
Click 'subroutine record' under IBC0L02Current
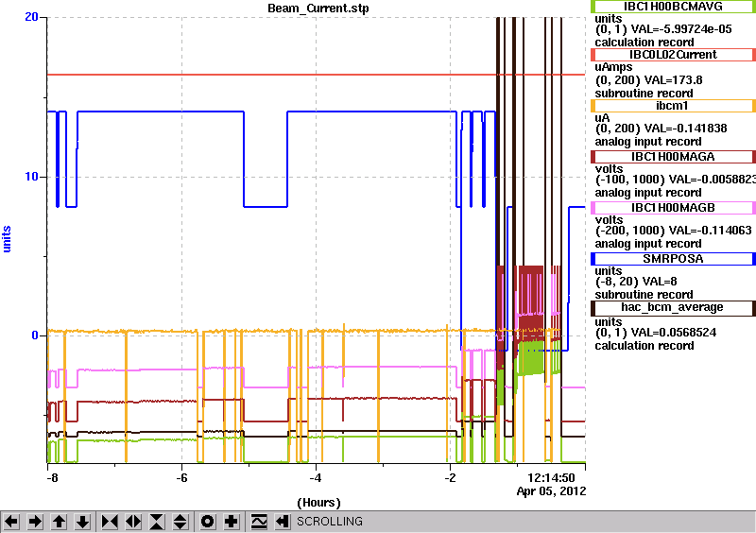coord(644,94)
